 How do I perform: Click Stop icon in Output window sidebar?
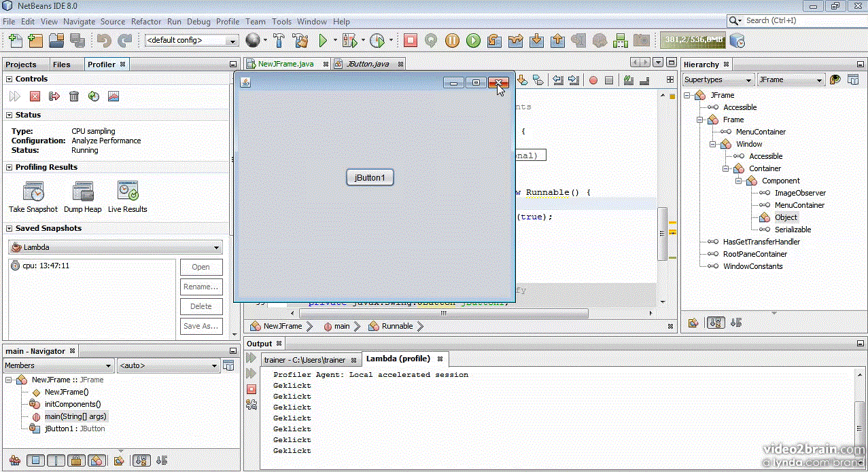pyautogui.click(x=251, y=389)
